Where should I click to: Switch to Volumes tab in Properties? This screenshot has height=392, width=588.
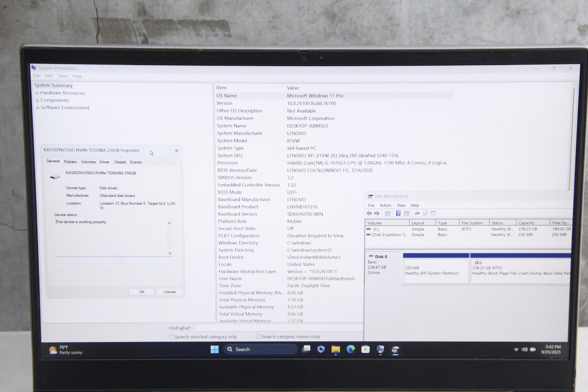(x=88, y=162)
